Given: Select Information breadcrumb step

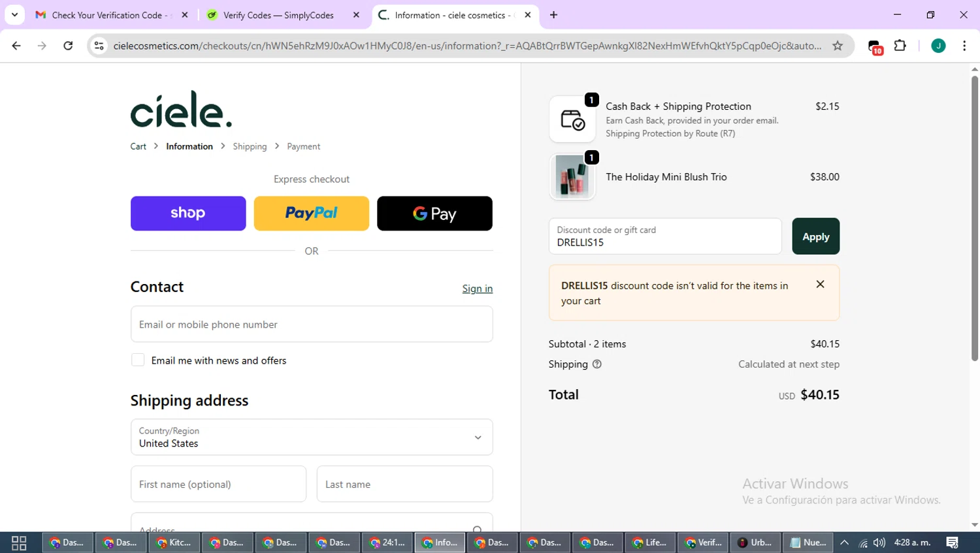Looking at the screenshot, I should click(x=189, y=146).
